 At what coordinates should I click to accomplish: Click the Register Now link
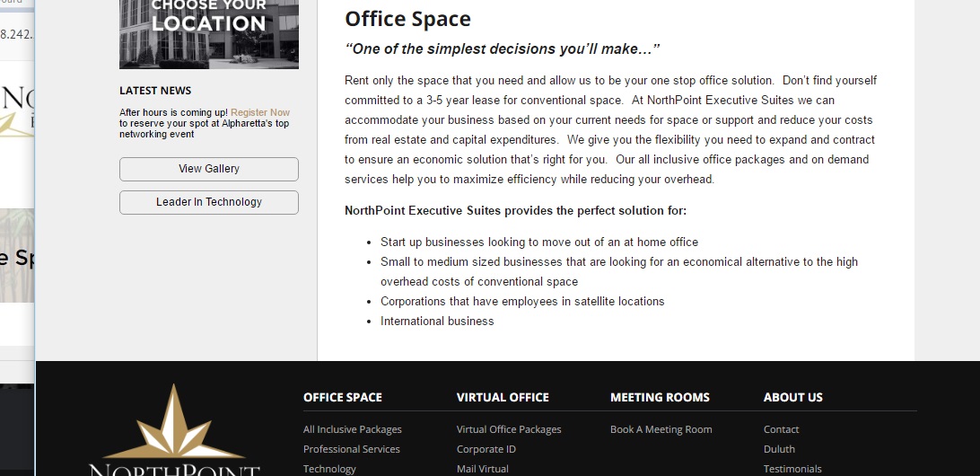[260, 112]
